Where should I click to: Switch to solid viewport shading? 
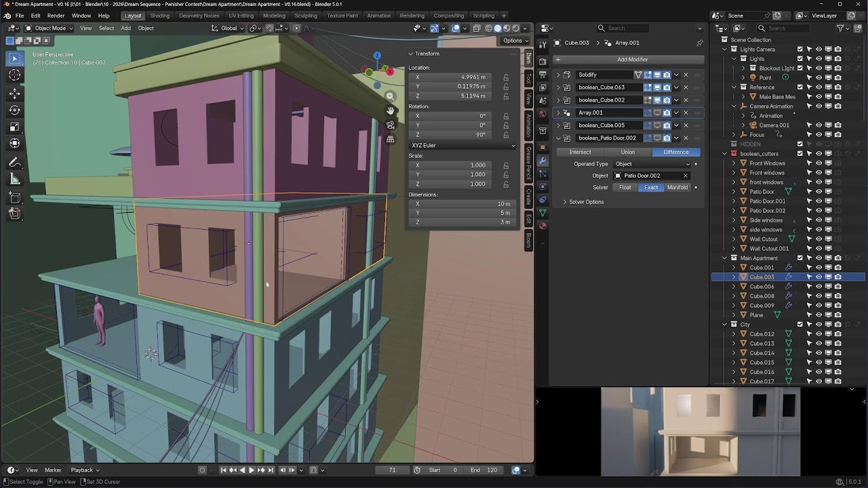point(497,28)
